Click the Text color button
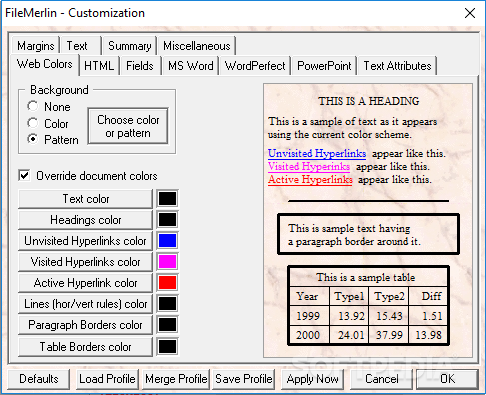Viewport: 486px width, 395px height. (86, 199)
